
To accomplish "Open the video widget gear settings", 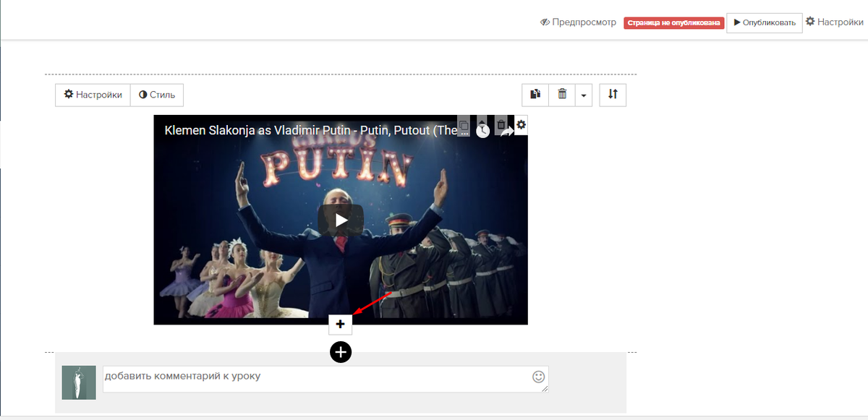I will tap(521, 125).
